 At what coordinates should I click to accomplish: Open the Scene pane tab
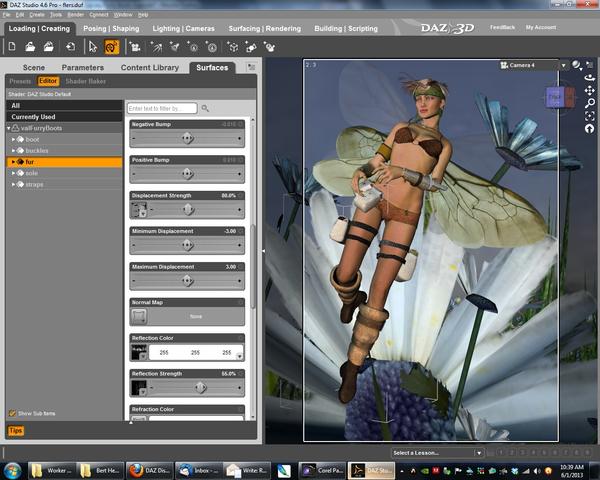(x=34, y=67)
